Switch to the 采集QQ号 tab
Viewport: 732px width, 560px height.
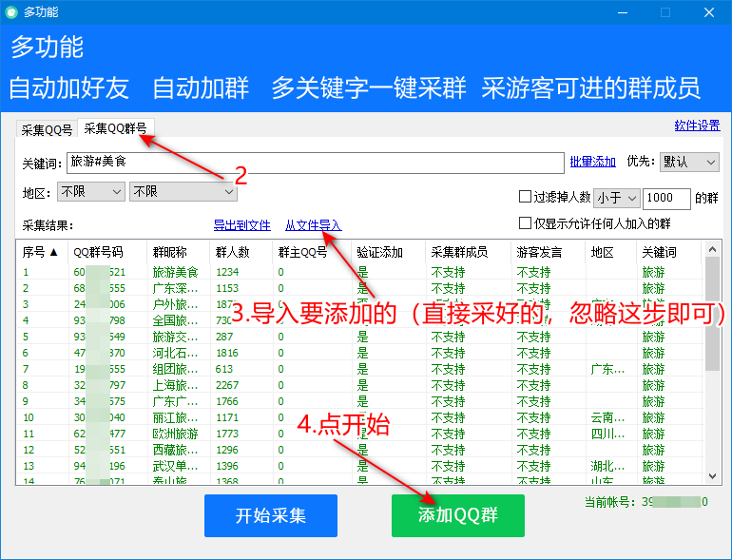pyautogui.click(x=47, y=130)
